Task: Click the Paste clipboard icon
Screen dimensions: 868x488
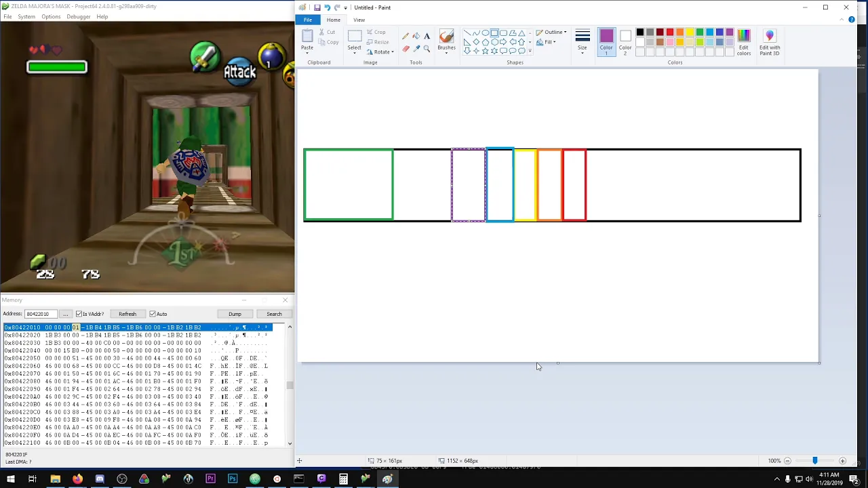Action: (x=307, y=36)
